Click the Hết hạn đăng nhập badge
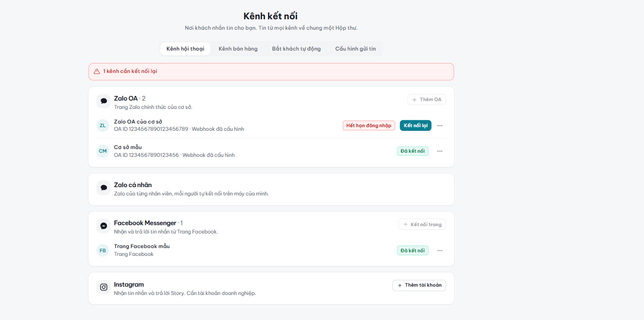644x320 pixels. pos(369,126)
